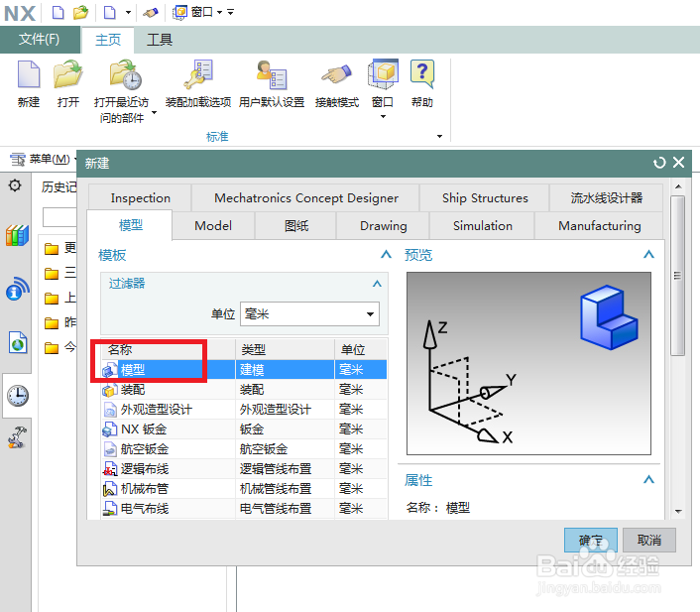This screenshot has width=700, height=612.
Task: Click quick-access new document icon
Action: tap(58, 12)
